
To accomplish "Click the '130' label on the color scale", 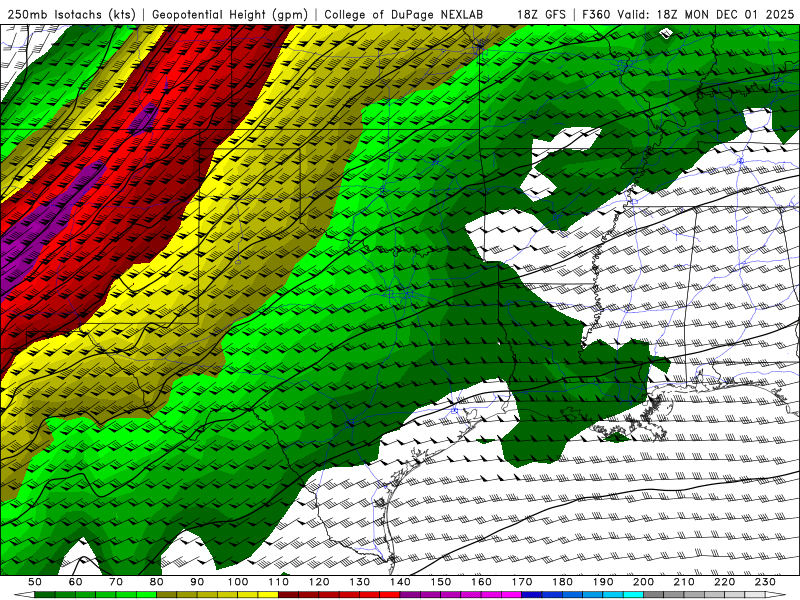I will [x=360, y=582].
